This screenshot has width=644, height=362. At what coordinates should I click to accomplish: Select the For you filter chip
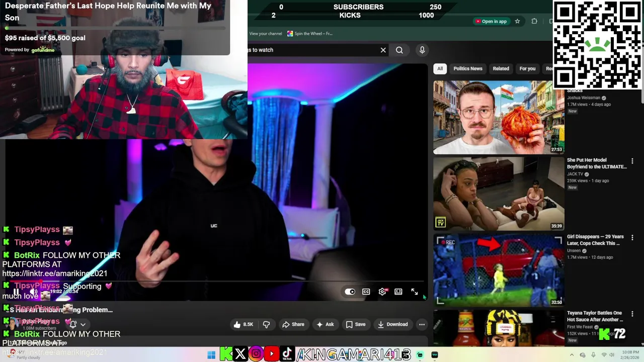(x=527, y=68)
